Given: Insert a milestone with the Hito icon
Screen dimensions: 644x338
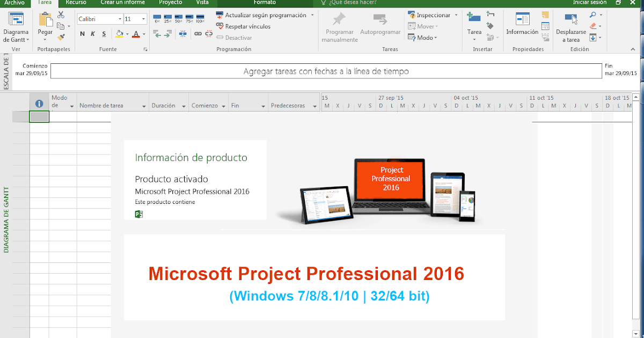Looking at the screenshot, I should click(490, 26).
